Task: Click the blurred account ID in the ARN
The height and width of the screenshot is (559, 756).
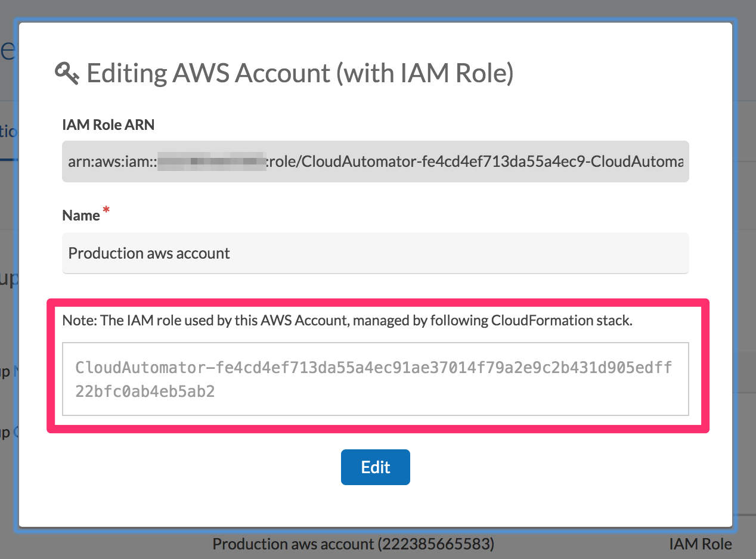Action: 212,162
